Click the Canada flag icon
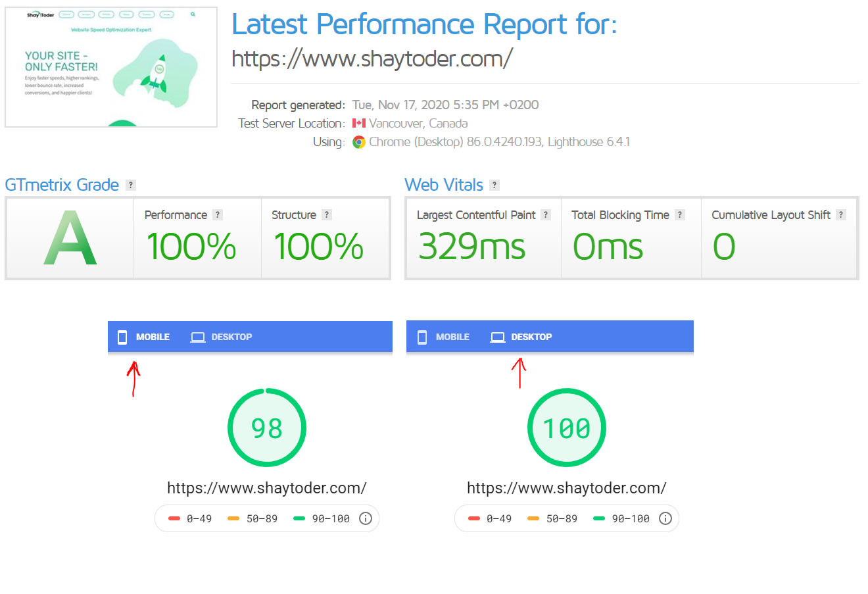Image resolution: width=868 pixels, height=594 pixels. click(x=359, y=124)
